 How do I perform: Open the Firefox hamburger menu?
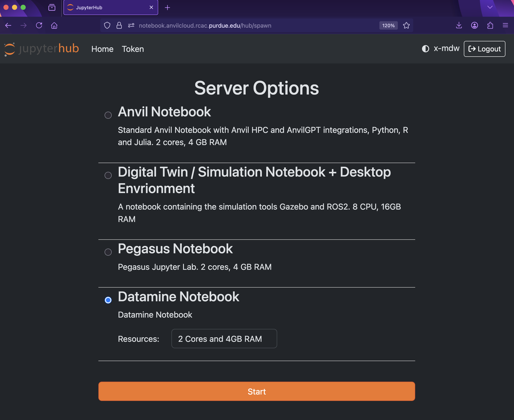coord(505,25)
